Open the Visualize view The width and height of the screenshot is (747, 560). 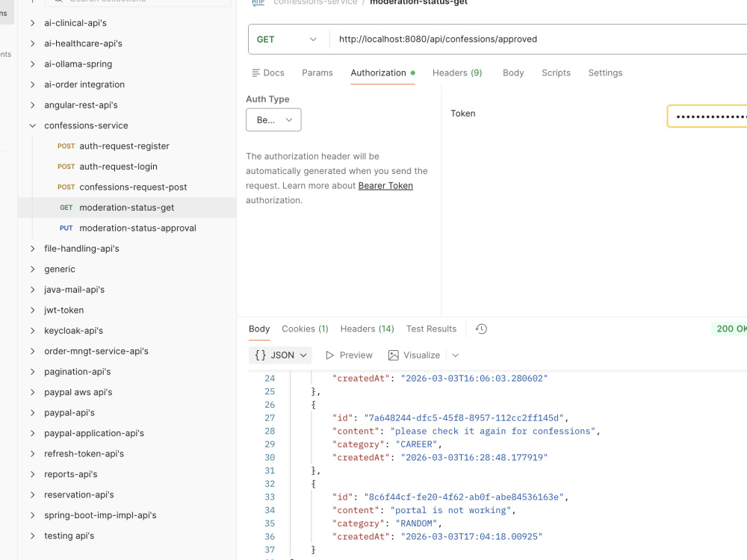[x=414, y=355]
